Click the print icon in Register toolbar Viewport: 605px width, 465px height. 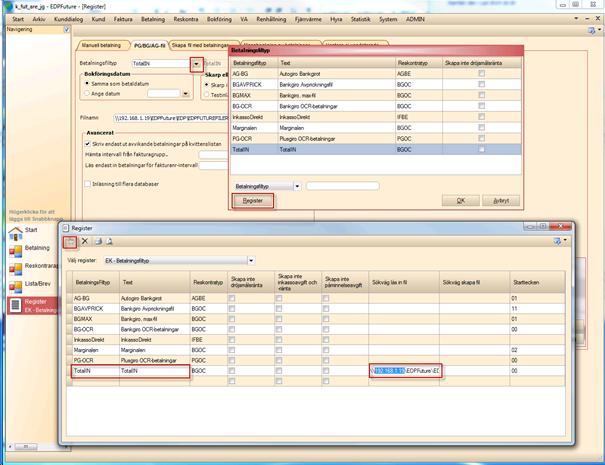coord(97,241)
